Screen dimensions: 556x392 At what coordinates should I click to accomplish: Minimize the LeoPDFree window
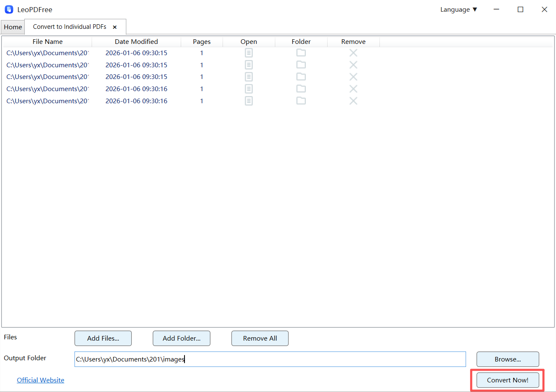[x=496, y=9]
